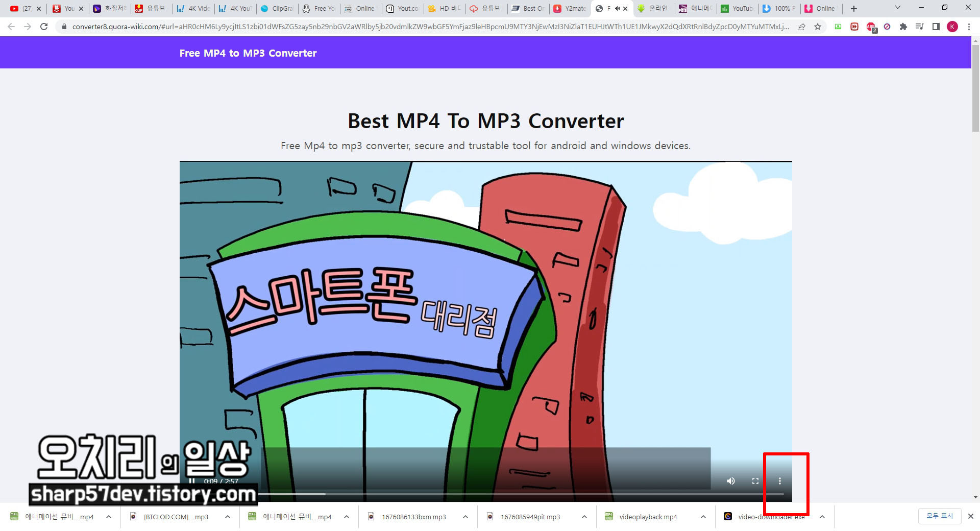Switch to the HD 비디 tab
Image resolution: width=980 pixels, height=531 pixels.
pos(445,9)
